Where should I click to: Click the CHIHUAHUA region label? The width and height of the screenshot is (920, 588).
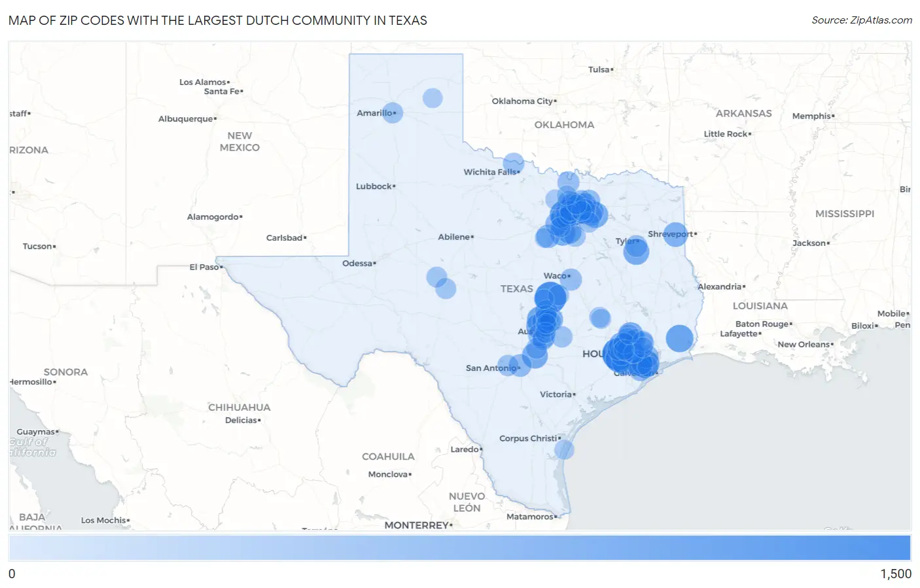[239, 407]
